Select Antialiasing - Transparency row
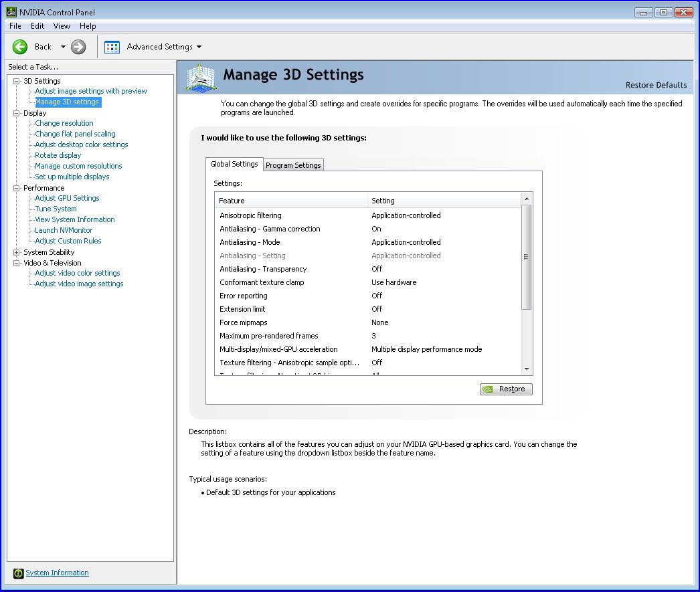 [x=368, y=269]
